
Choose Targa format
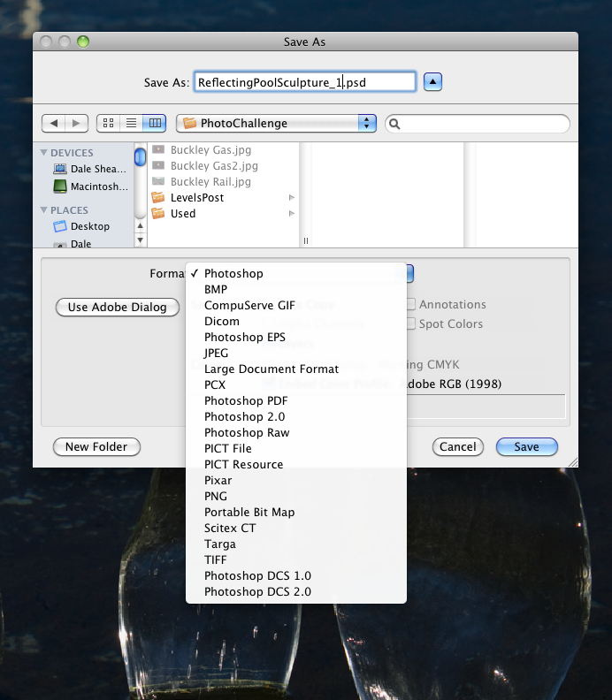295,544
